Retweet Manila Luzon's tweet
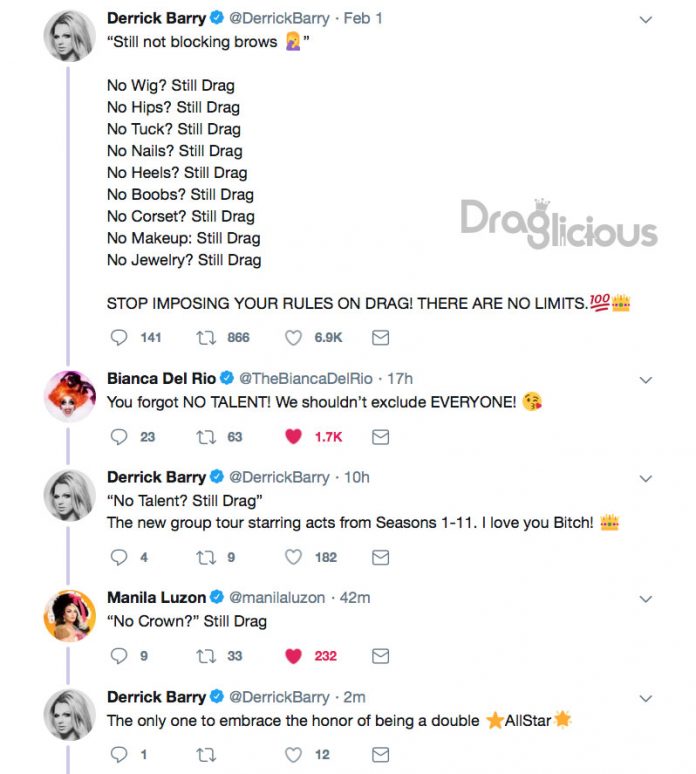This screenshot has width=696, height=774. pyautogui.click(x=206, y=656)
